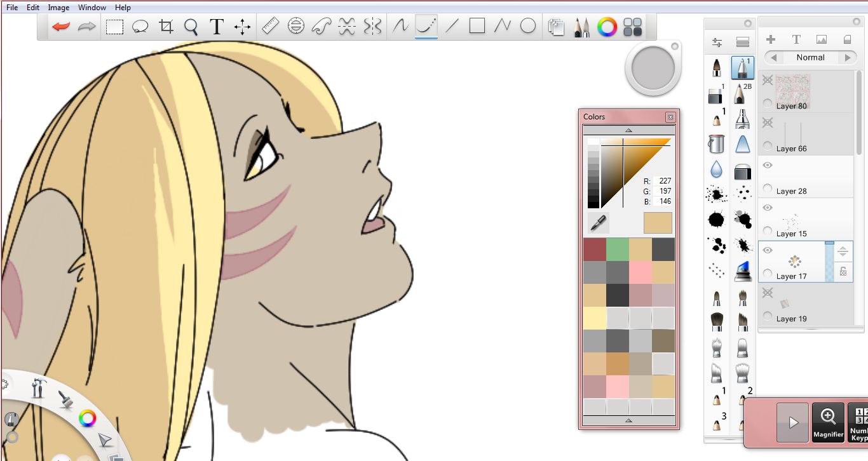Select the pale yellow swatch
The image size is (868, 461).
[x=594, y=318]
